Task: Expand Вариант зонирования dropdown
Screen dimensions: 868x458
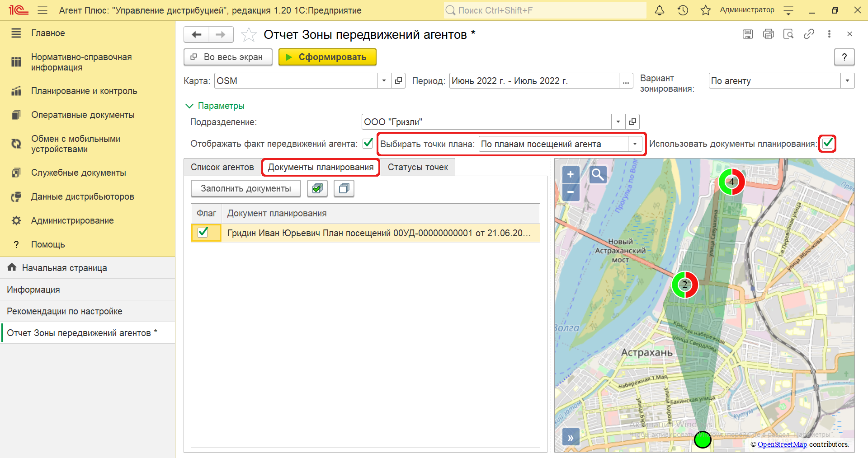Action: pyautogui.click(x=847, y=81)
